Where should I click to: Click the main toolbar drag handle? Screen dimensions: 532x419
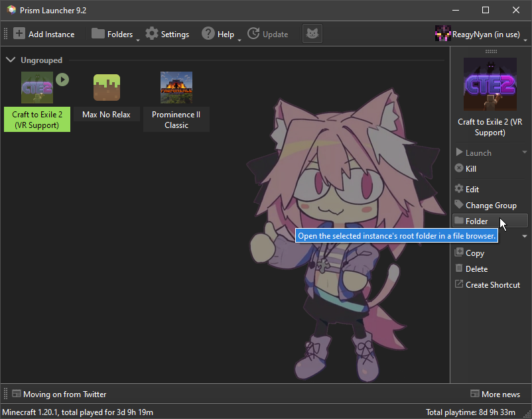click(x=5, y=34)
